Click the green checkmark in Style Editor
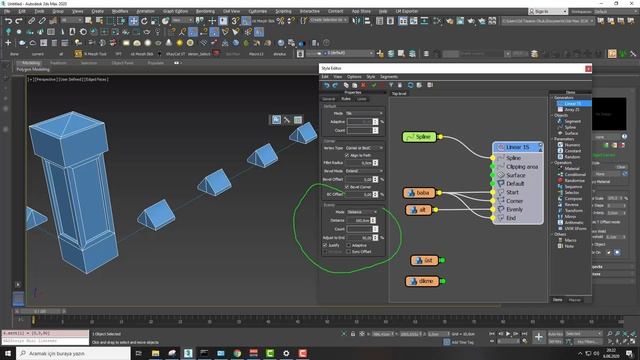The image size is (640, 360). [373, 85]
